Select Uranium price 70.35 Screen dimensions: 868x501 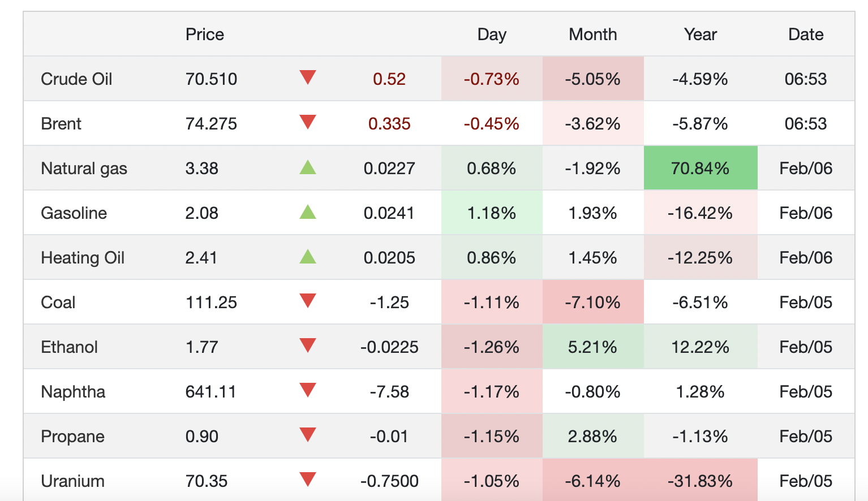point(207,481)
